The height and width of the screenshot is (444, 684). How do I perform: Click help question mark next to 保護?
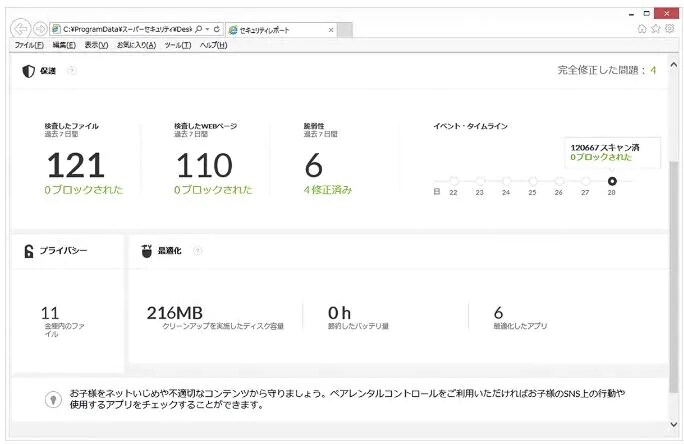pyautogui.click(x=72, y=71)
